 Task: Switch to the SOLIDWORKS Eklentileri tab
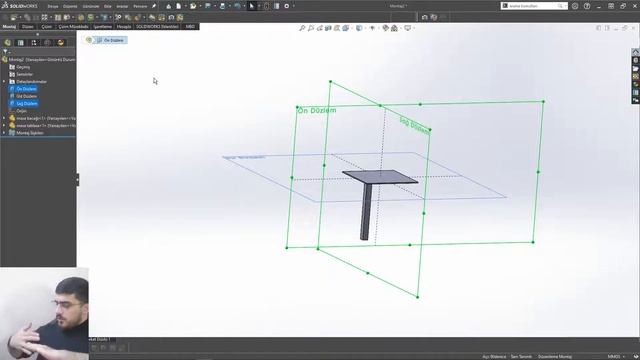(157, 27)
